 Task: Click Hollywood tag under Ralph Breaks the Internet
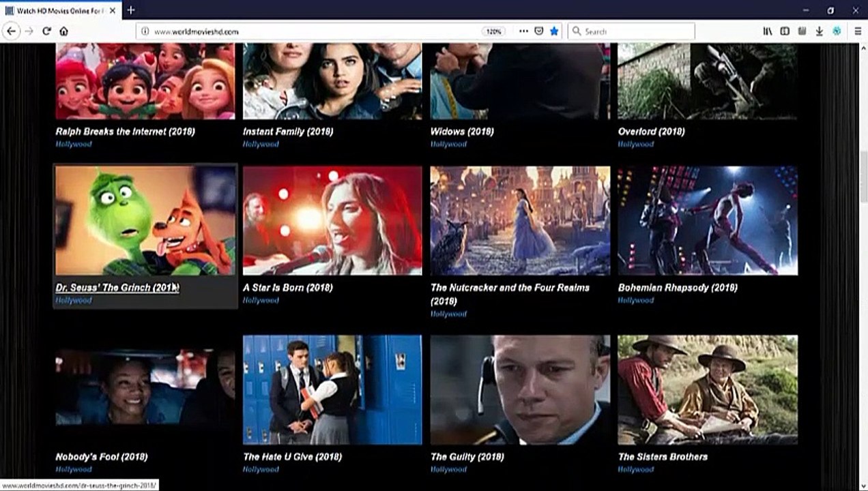pyautogui.click(x=74, y=144)
